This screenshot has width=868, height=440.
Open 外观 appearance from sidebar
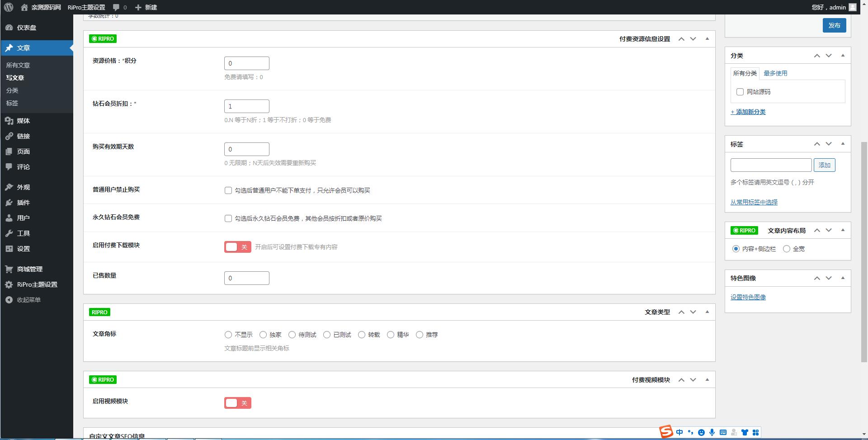tap(24, 187)
